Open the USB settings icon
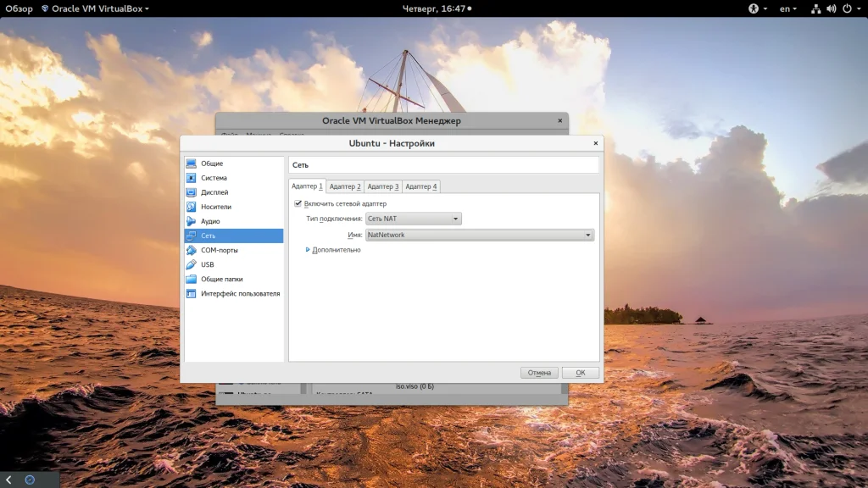Viewport: 868px width, 488px height. pyautogui.click(x=192, y=264)
